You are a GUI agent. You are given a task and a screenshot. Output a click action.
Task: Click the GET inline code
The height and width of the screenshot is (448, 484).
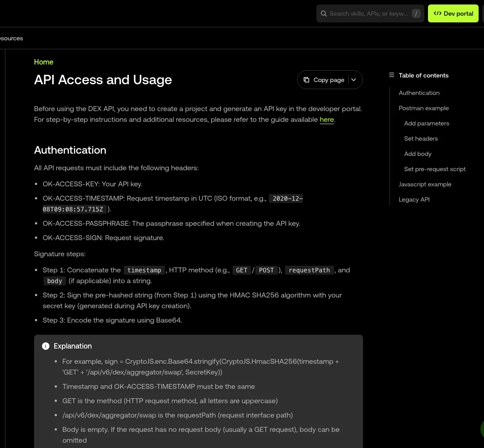coord(242,270)
